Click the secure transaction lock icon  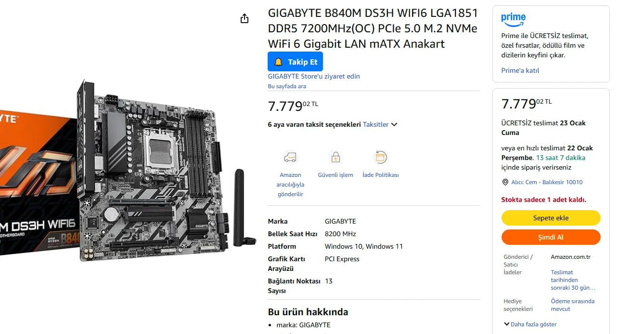(x=335, y=157)
